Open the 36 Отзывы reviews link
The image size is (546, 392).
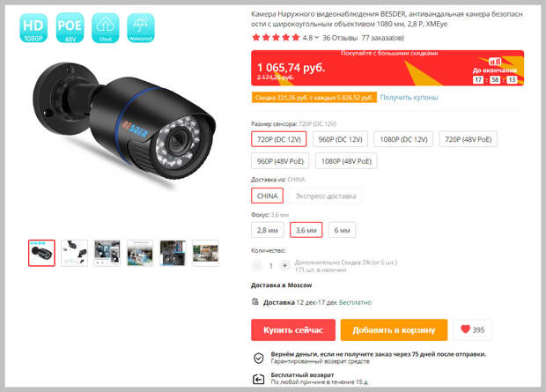point(340,38)
